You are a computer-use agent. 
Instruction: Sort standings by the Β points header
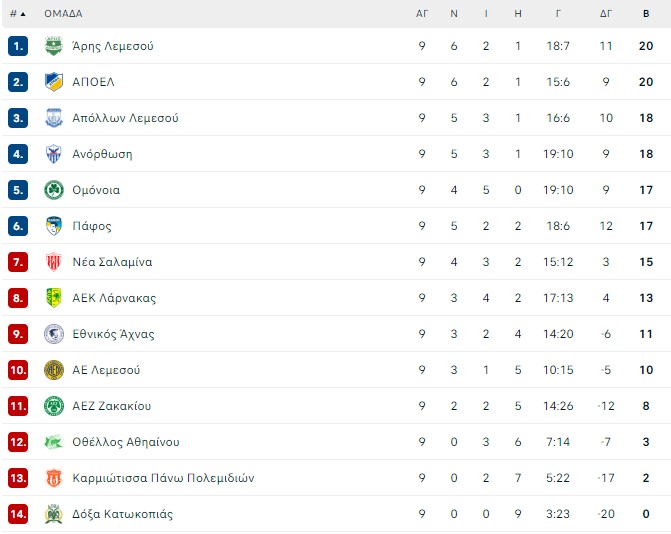click(646, 14)
